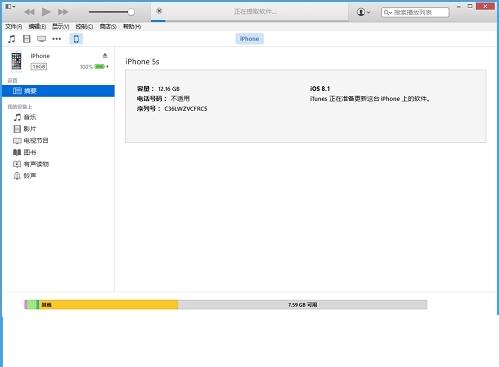Click the 12.16 GB capacity value
The height and width of the screenshot is (367, 499).
[x=169, y=89]
